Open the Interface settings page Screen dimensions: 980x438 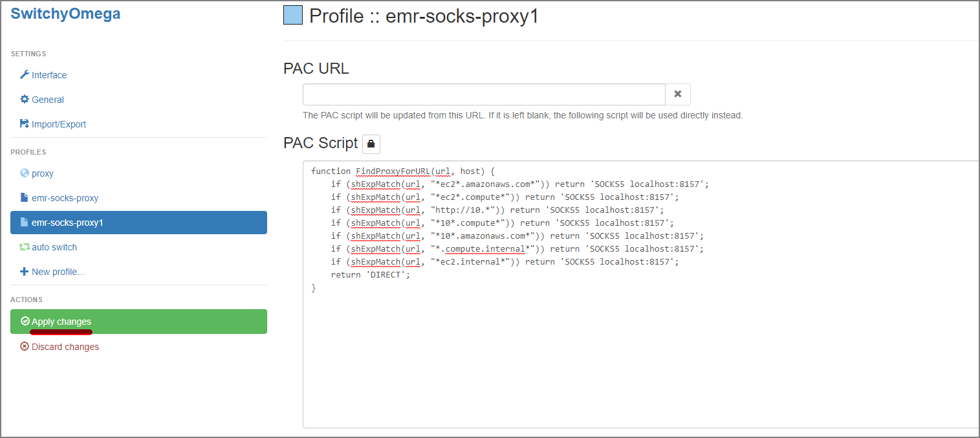pos(49,75)
